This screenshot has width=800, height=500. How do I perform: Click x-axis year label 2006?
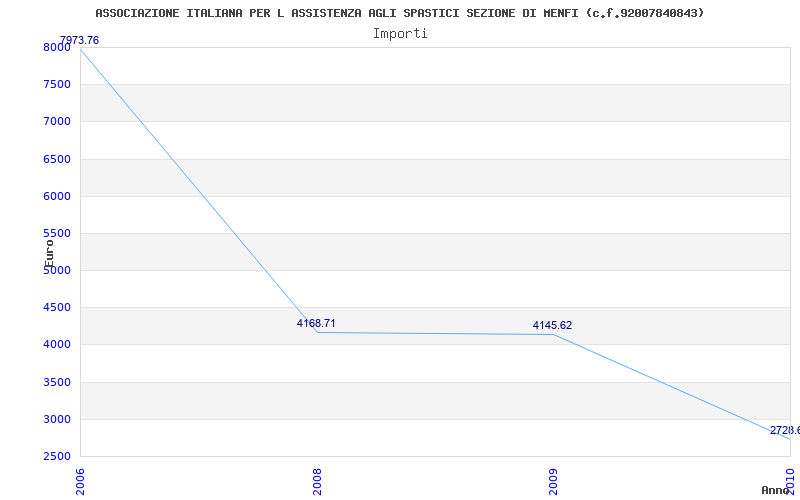point(80,482)
